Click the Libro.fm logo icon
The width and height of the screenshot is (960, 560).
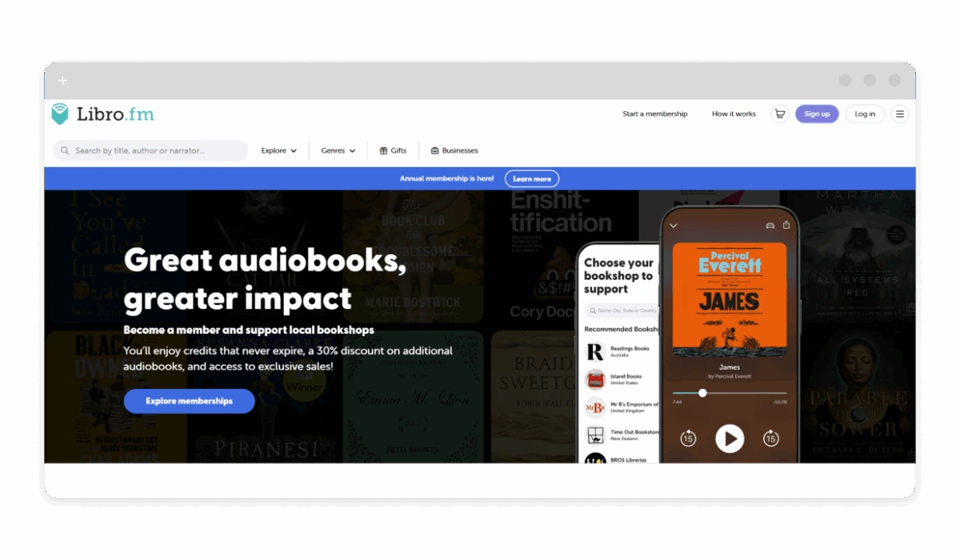[60, 114]
